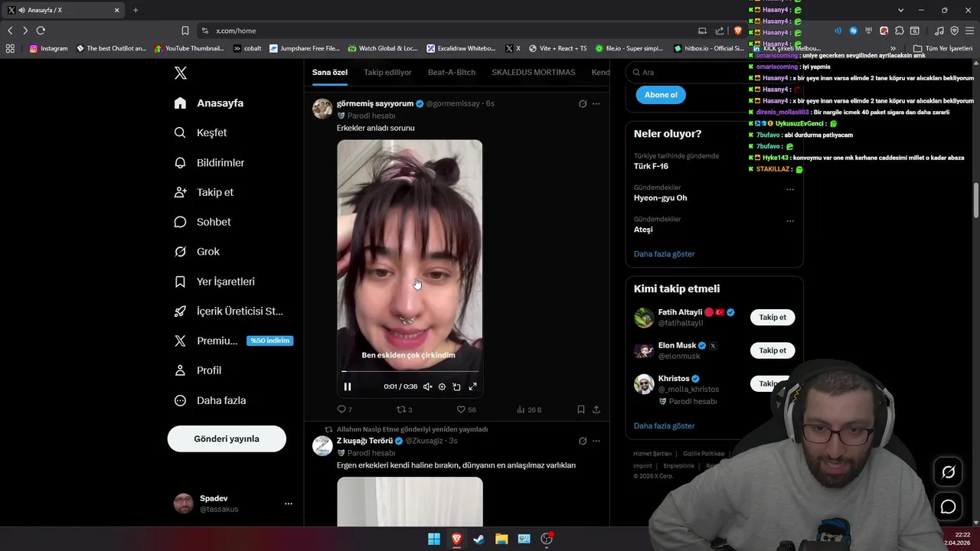This screenshot has height=551, width=980.
Task: Seek on the video progress bar
Action: [410, 371]
